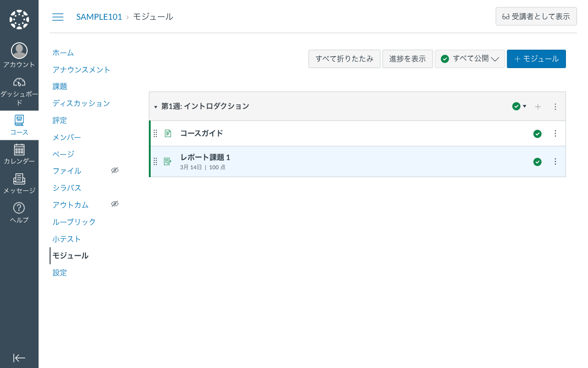Open the publish status dropdown on the module header
This screenshot has height=368, width=588.
(519, 106)
